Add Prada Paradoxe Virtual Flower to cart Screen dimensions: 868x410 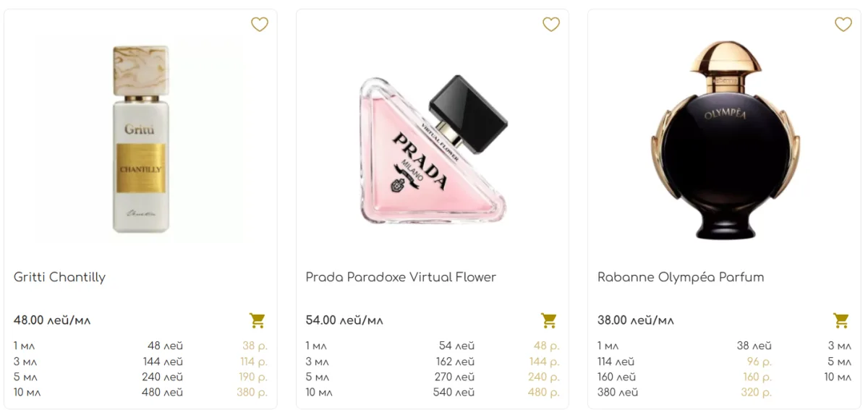[x=549, y=320]
